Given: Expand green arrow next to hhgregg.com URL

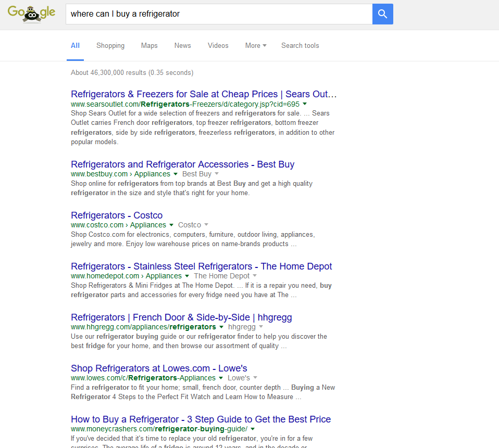Looking at the screenshot, I should coord(221,327).
